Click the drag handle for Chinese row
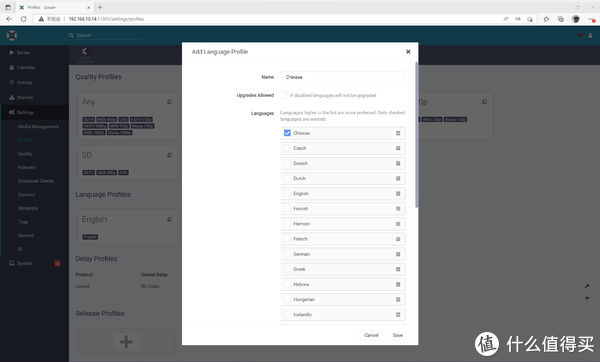Screen dimensions: 600x362 point(398,133)
